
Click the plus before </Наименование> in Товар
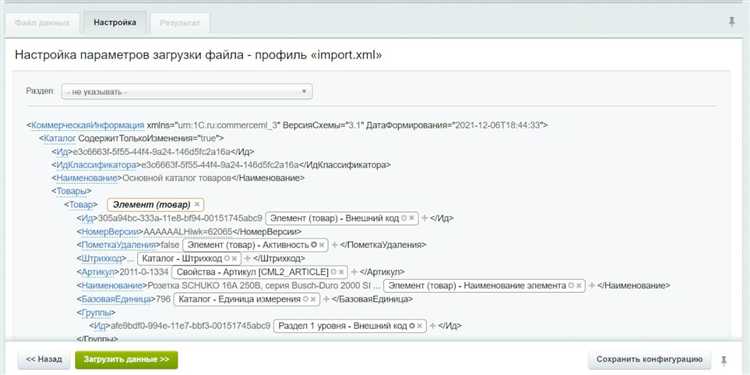coord(592,286)
